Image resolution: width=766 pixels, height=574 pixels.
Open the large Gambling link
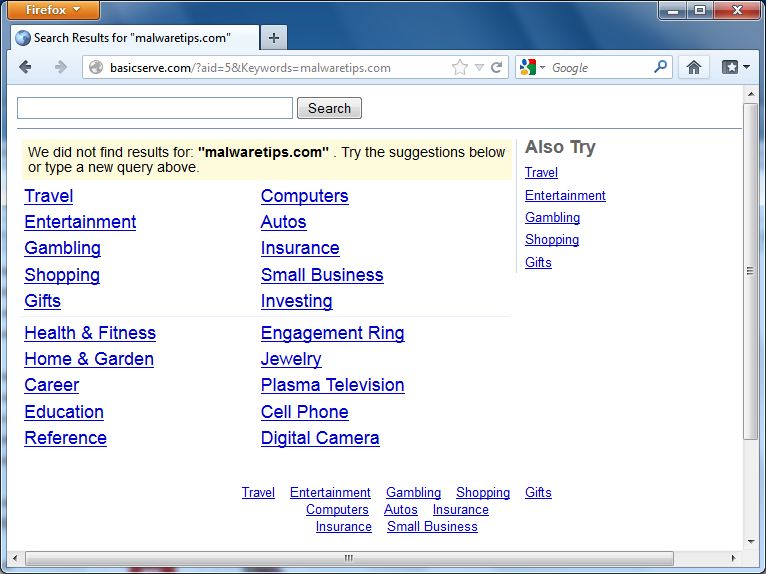[x=63, y=248]
